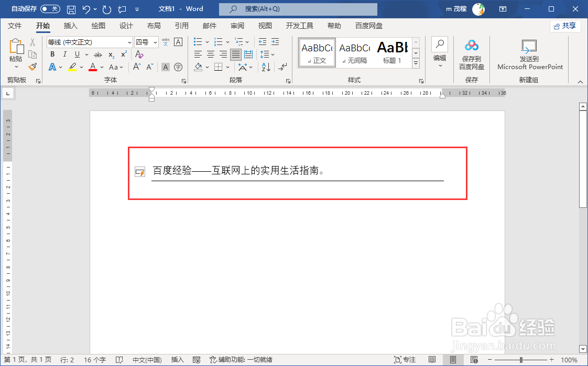Screen dimensions: 588x366
Task: Clear all formatting with the eraser icon
Action: coord(139,54)
